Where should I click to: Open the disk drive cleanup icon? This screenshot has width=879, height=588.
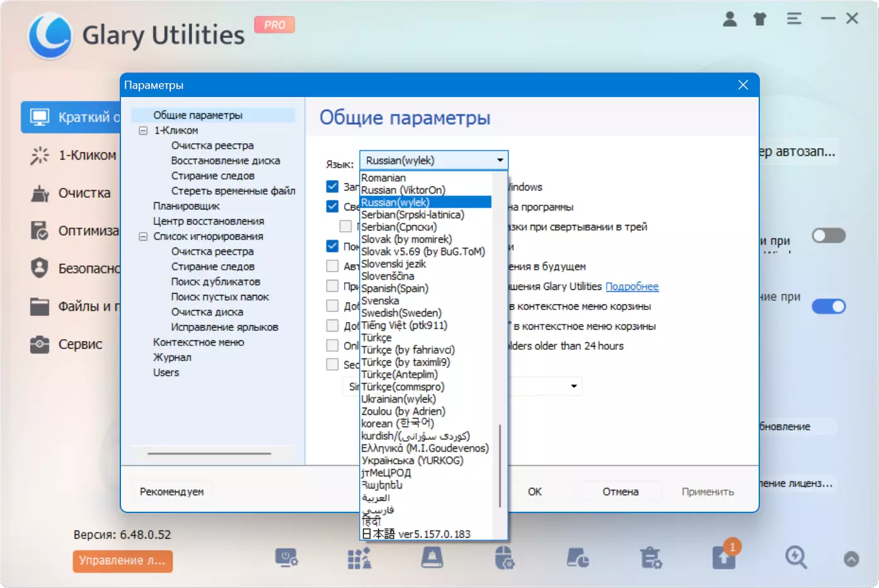[x=432, y=558]
